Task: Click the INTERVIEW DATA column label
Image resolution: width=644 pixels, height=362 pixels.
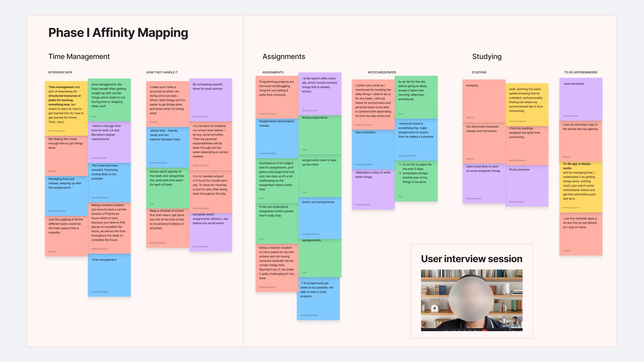Action: click(x=60, y=72)
